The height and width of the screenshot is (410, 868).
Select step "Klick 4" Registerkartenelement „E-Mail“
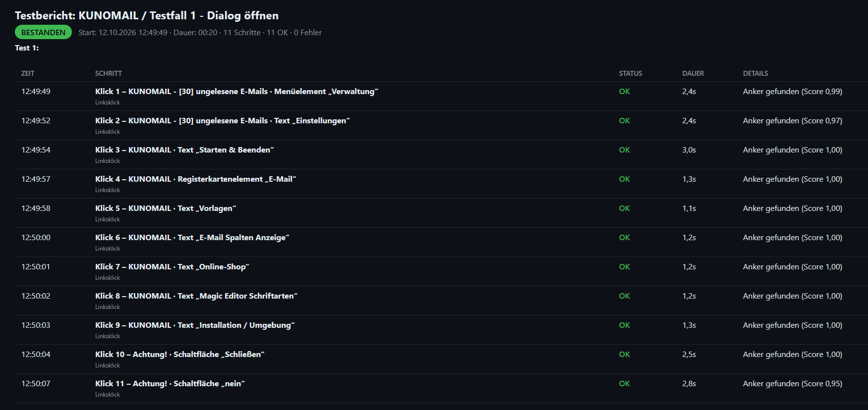click(195, 179)
